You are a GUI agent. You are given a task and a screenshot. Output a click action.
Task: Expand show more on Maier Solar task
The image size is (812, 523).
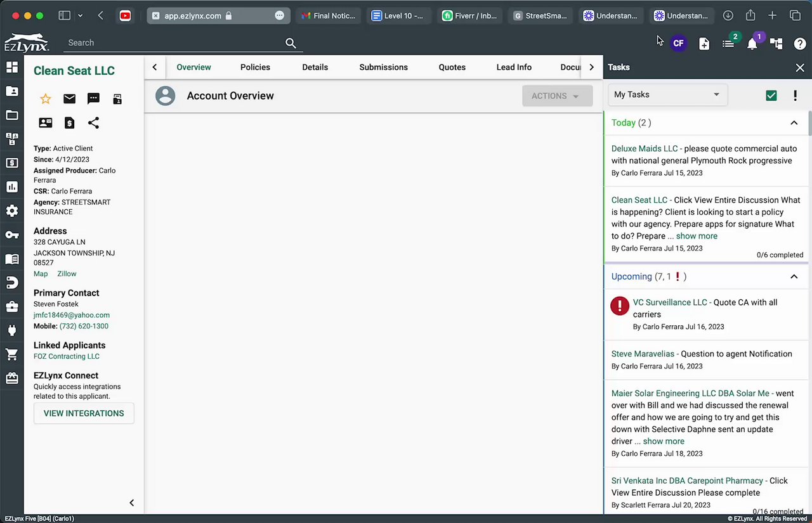click(664, 441)
